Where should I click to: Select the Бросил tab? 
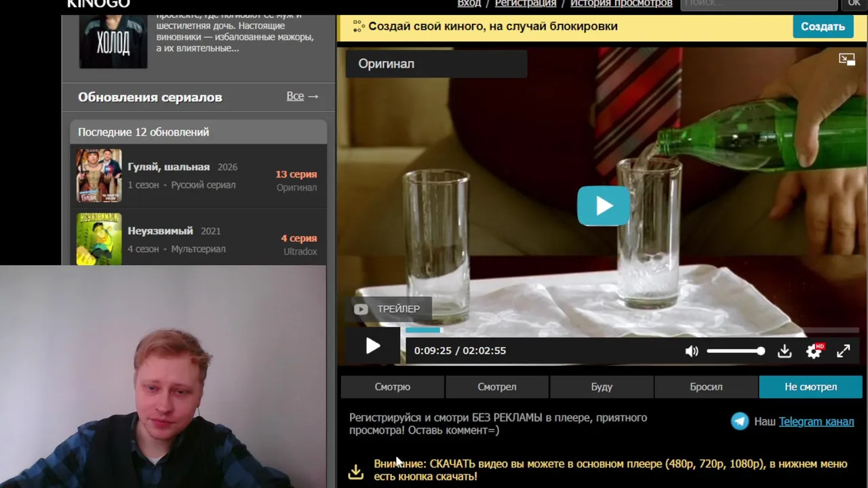pyautogui.click(x=706, y=387)
